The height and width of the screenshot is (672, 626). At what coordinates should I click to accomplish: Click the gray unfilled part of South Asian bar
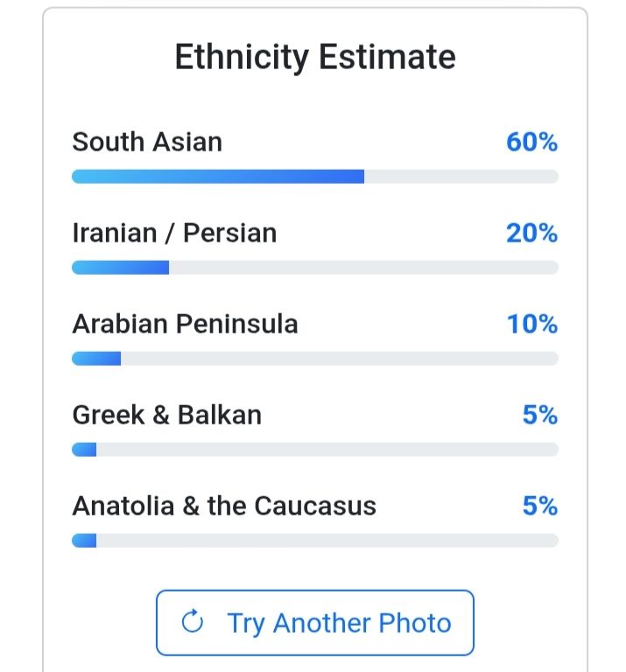(x=461, y=177)
